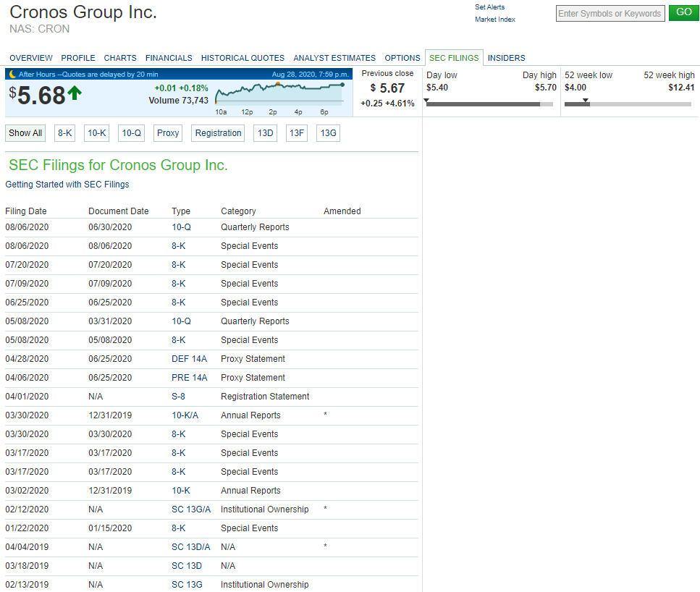The height and width of the screenshot is (592, 700).
Task: Go to the Financials tab
Action: [169, 58]
